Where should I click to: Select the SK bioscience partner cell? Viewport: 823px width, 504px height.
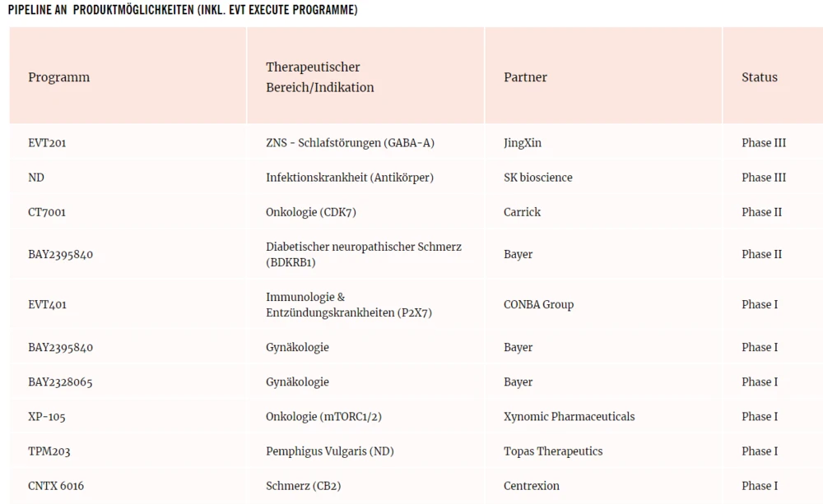click(x=537, y=178)
